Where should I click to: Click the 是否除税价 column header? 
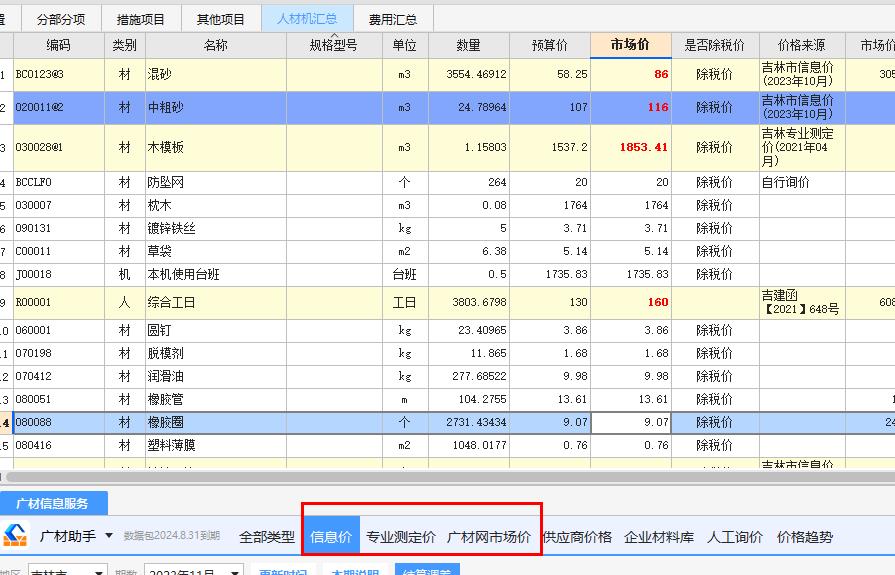pos(715,45)
